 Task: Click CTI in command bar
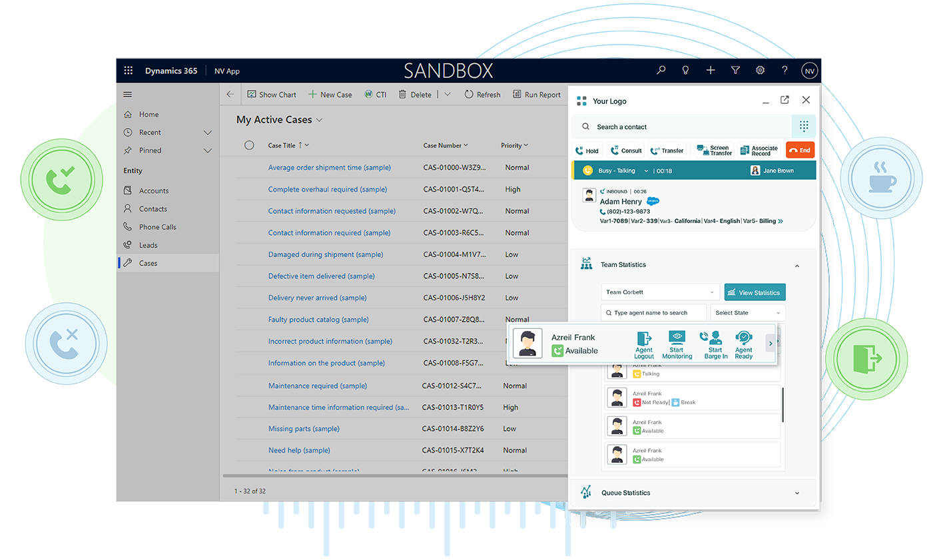point(376,95)
